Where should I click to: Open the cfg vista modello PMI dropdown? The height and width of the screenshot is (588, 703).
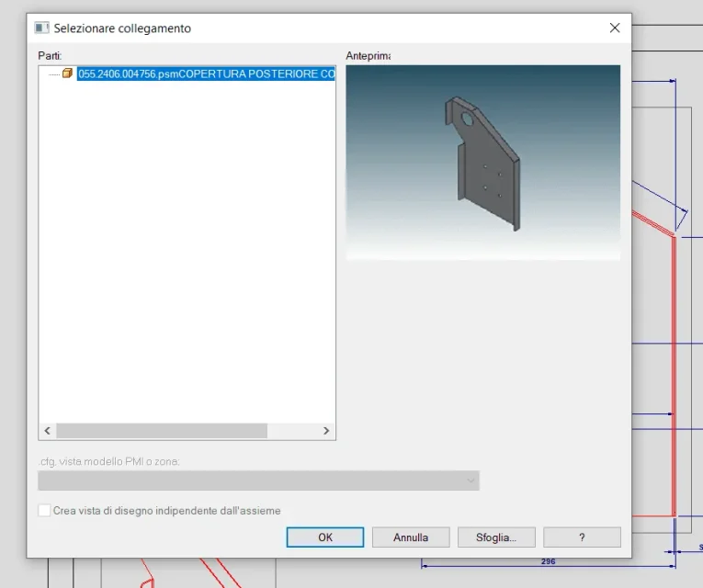257,481
